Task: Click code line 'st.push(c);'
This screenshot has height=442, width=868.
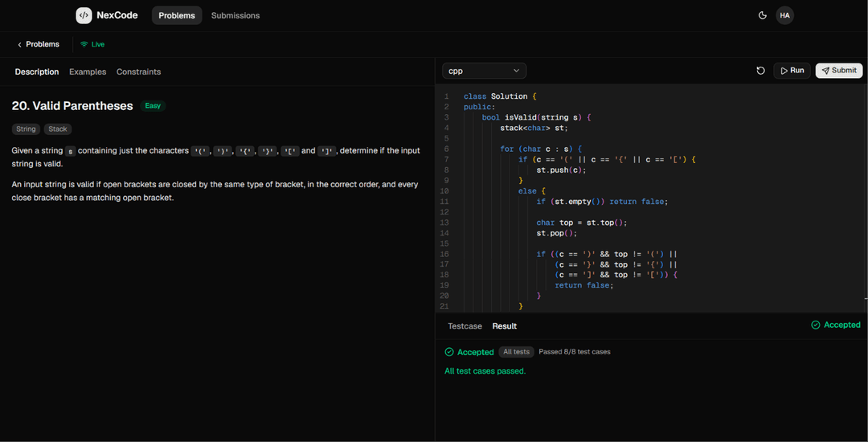Action: click(561, 170)
